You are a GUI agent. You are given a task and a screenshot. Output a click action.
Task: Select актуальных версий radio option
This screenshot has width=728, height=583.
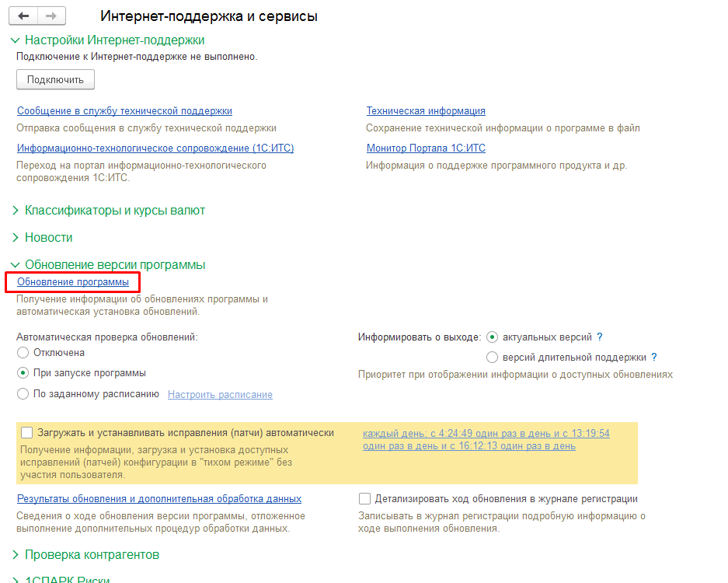click(492, 337)
